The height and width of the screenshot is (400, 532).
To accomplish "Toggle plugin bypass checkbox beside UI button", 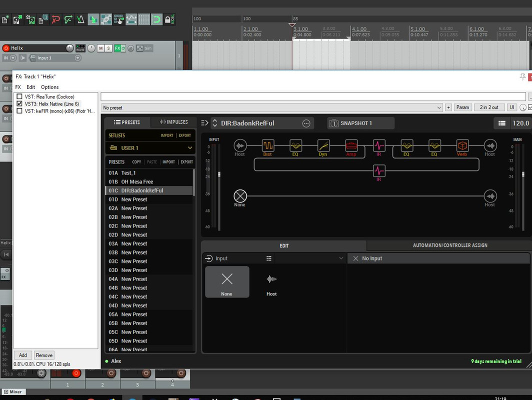I will click(530, 107).
